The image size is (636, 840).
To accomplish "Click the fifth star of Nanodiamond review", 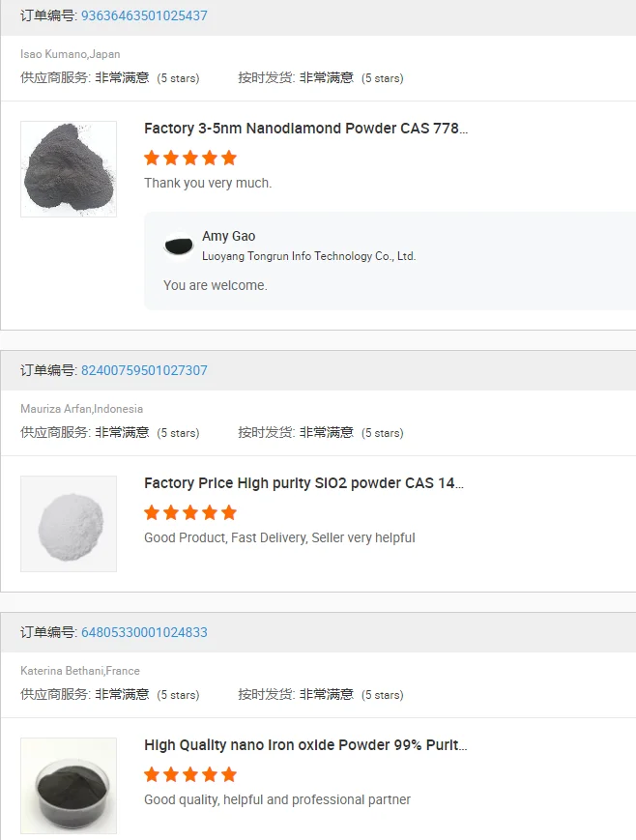I will point(229,158).
